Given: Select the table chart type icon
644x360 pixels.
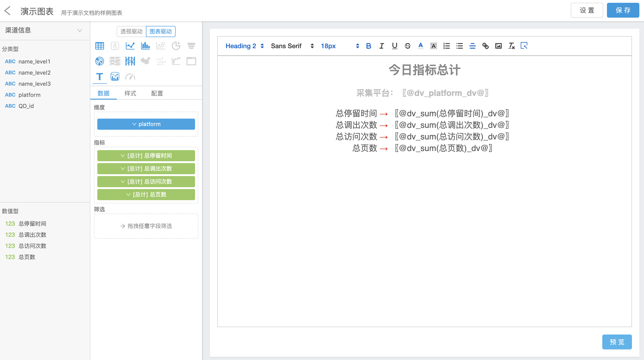Looking at the screenshot, I should point(100,46).
